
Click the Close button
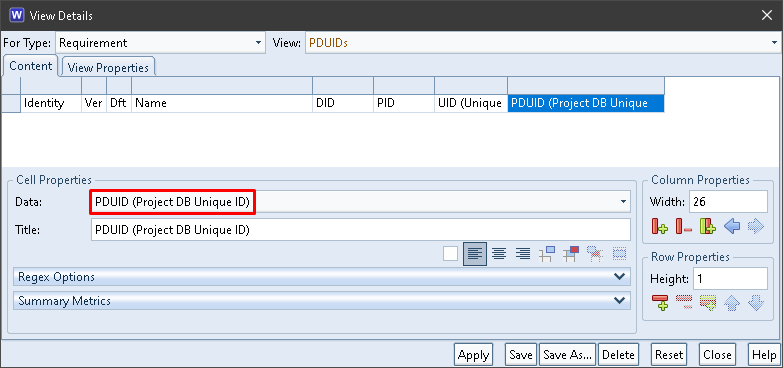point(717,355)
